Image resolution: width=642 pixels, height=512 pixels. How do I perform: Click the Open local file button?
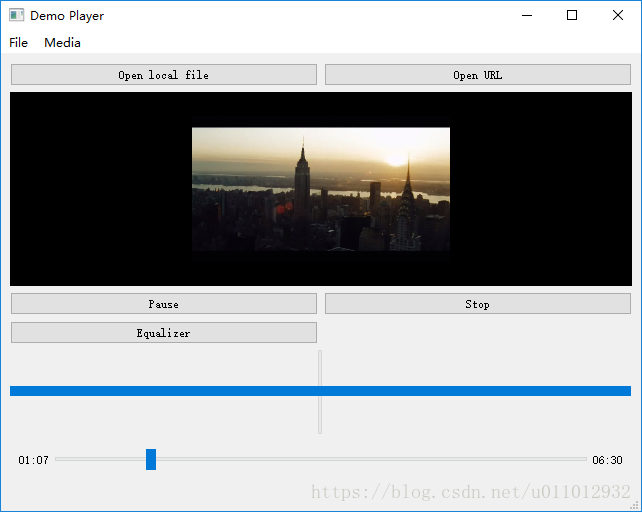pyautogui.click(x=164, y=75)
